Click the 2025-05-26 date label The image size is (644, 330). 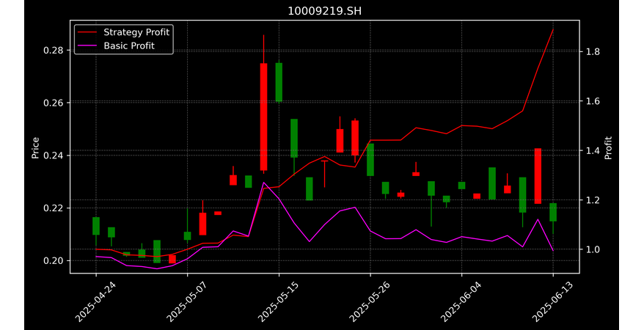368,301
